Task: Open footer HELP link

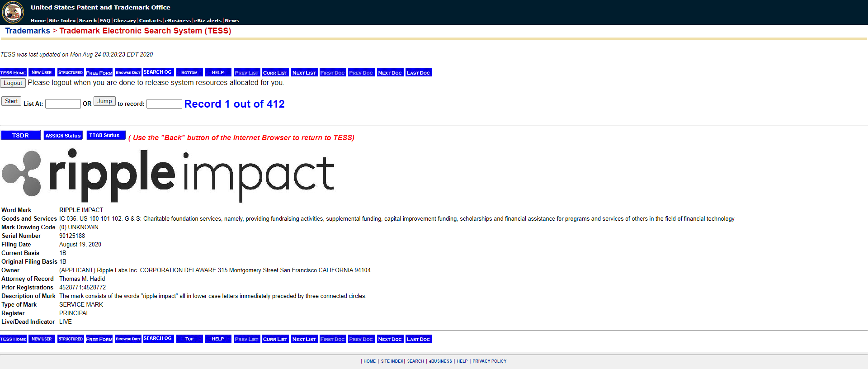Action: click(462, 361)
